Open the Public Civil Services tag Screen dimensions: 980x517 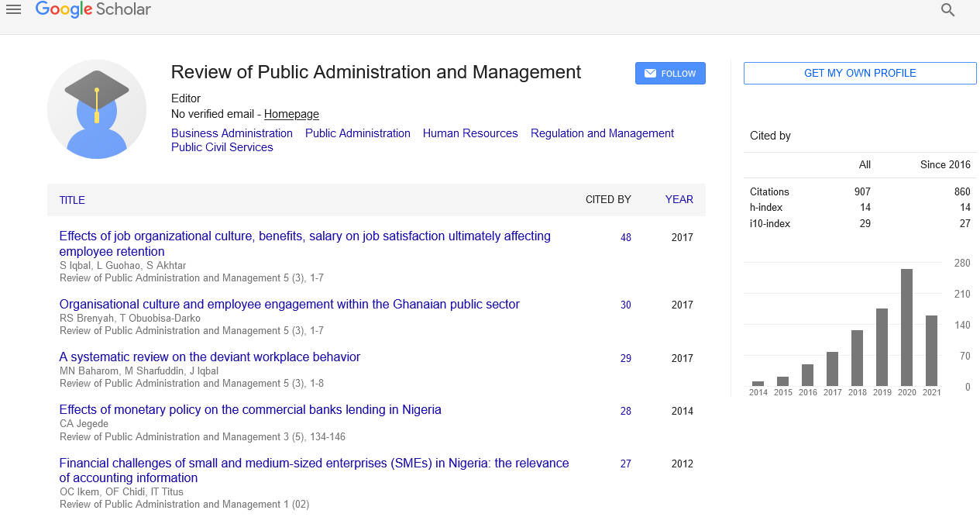pos(222,147)
